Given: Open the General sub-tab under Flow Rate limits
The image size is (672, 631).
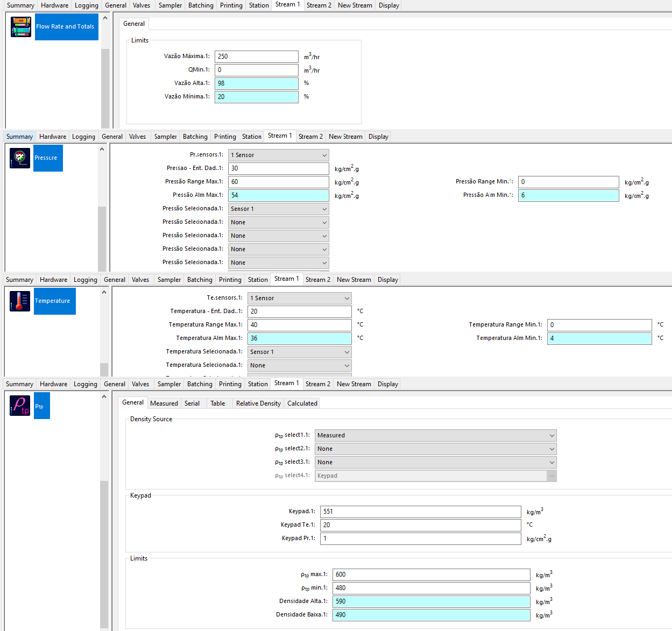Looking at the screenshot, I should tap(134, 24).
